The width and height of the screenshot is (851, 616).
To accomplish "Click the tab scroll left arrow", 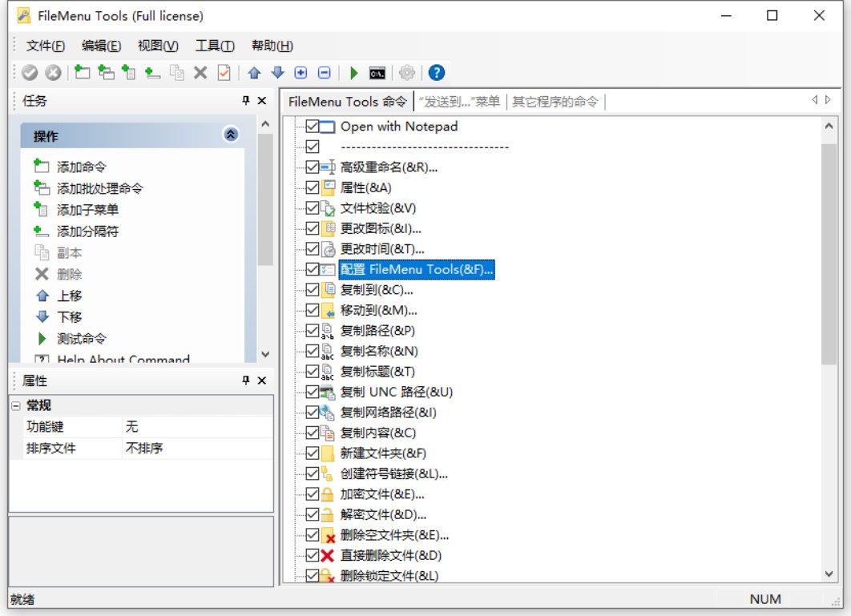I will [x=815, y=100].
